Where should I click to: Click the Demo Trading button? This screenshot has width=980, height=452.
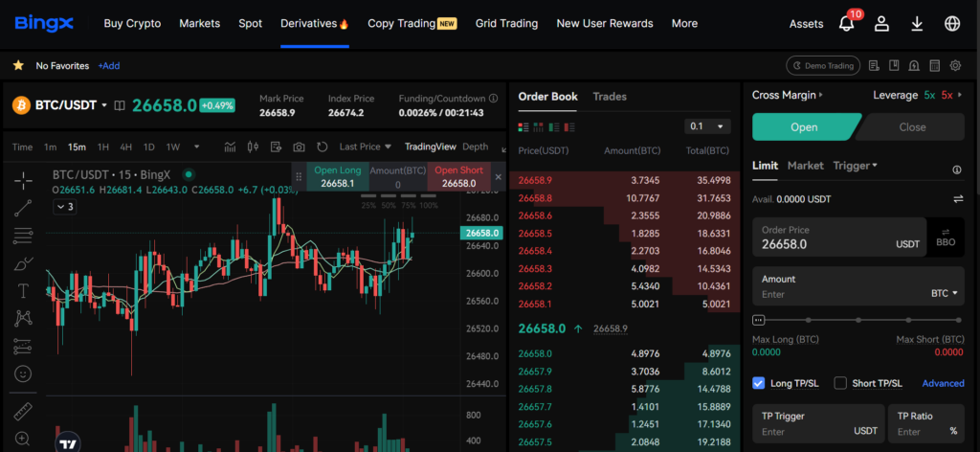tap(821, 66)
